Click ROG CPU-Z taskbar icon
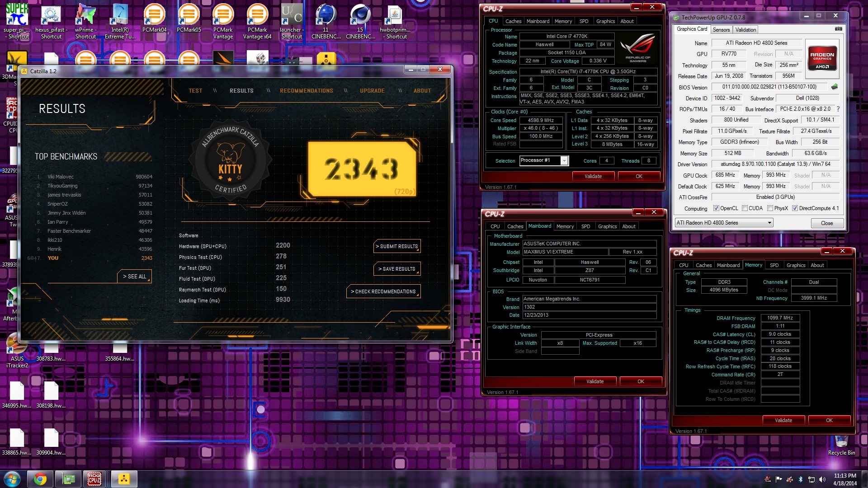This screenshot has width=868, height=488. click(x=94, y=479)
